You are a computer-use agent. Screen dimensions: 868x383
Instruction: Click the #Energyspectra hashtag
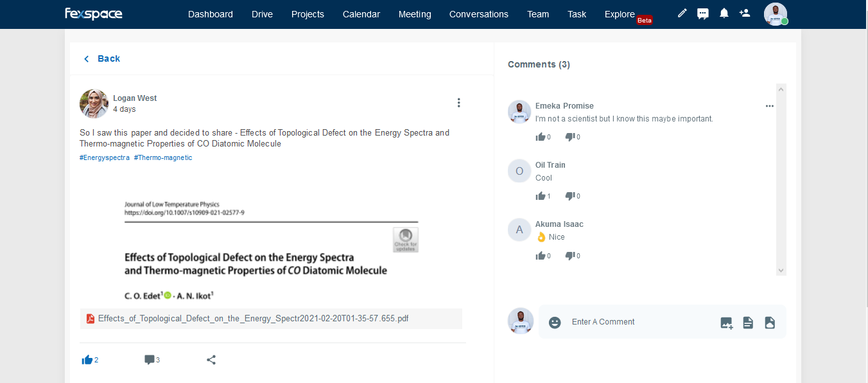point(105,157)
